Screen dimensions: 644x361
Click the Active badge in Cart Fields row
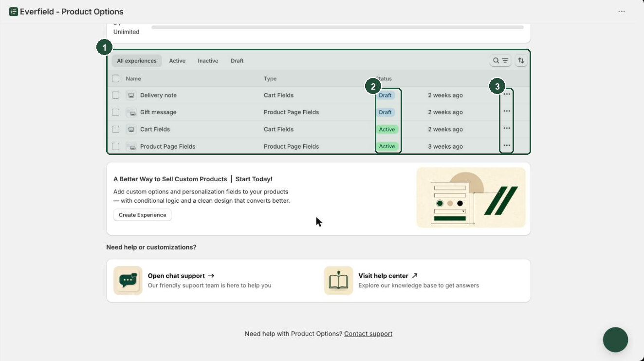point(387,130)
